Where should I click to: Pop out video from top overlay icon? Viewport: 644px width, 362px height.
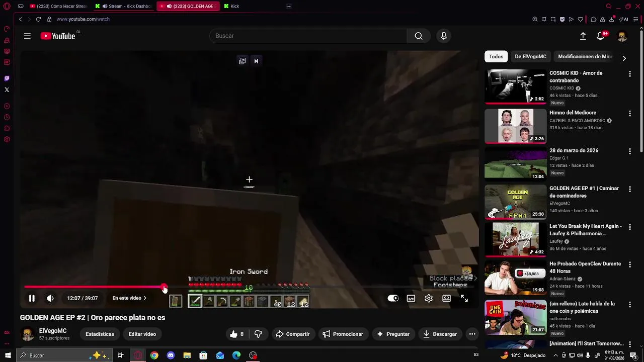click(x=243, y=61)
